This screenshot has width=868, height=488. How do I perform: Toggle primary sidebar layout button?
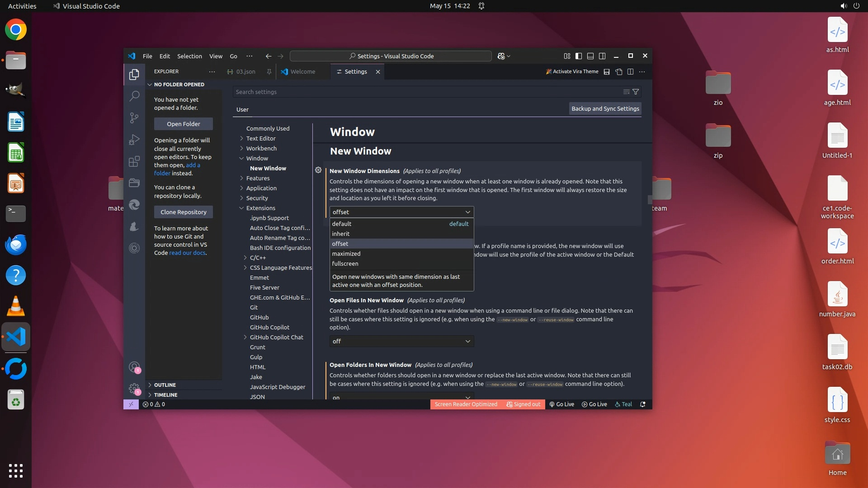pos(579,56)
